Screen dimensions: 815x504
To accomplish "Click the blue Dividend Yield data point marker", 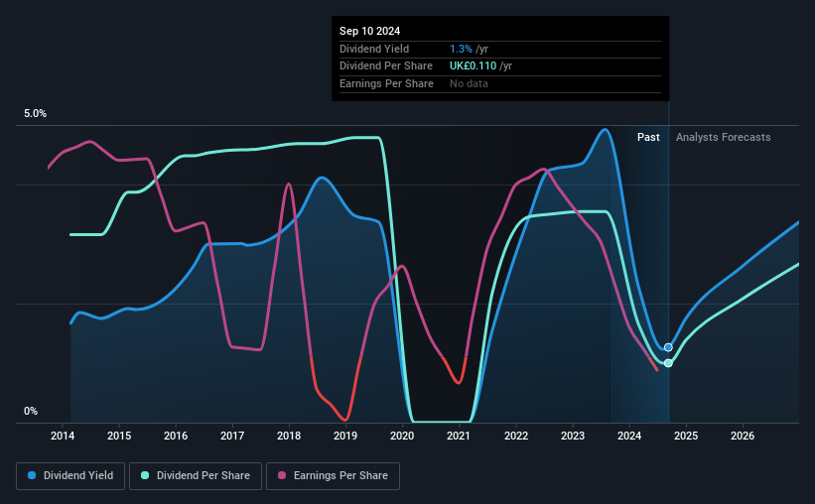I will coord(668,347).
